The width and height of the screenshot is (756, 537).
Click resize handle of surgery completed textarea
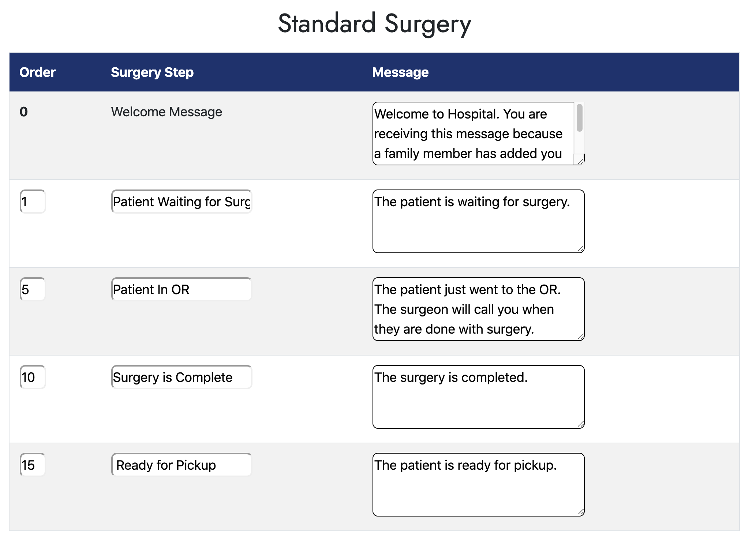pyautogui.click(x=581, y=424)
